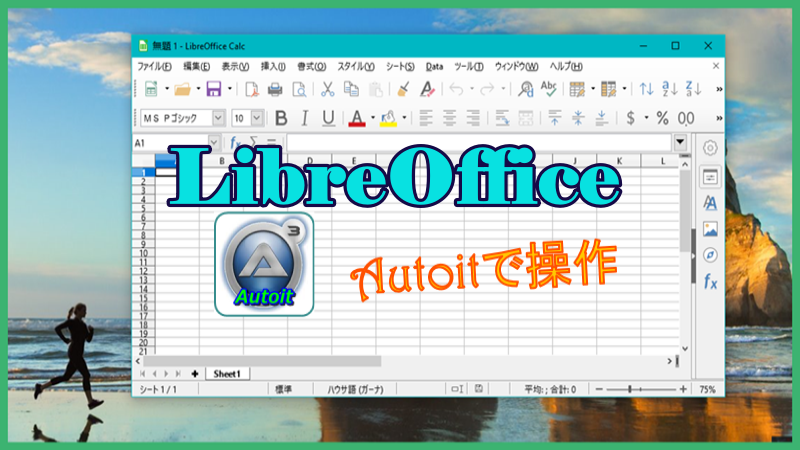800x450 pixels.
Task: Click the Print icon
Action: 275,89
